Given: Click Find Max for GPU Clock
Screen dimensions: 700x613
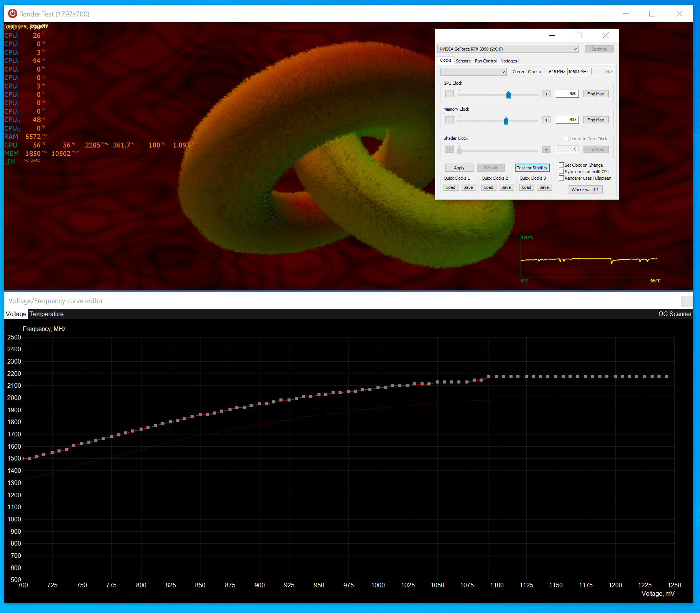Looking at the screenshot, I should click(x=596, y=94).
